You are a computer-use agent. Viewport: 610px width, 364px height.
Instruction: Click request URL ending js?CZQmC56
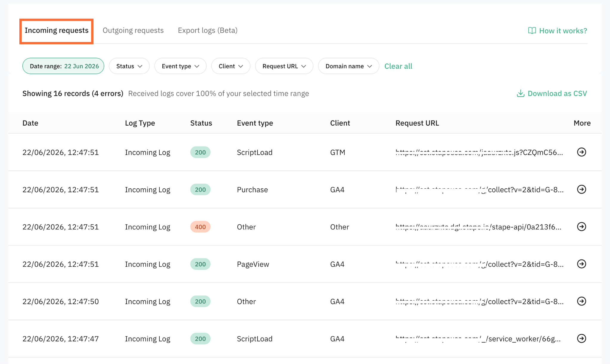[x=479, y=152]
